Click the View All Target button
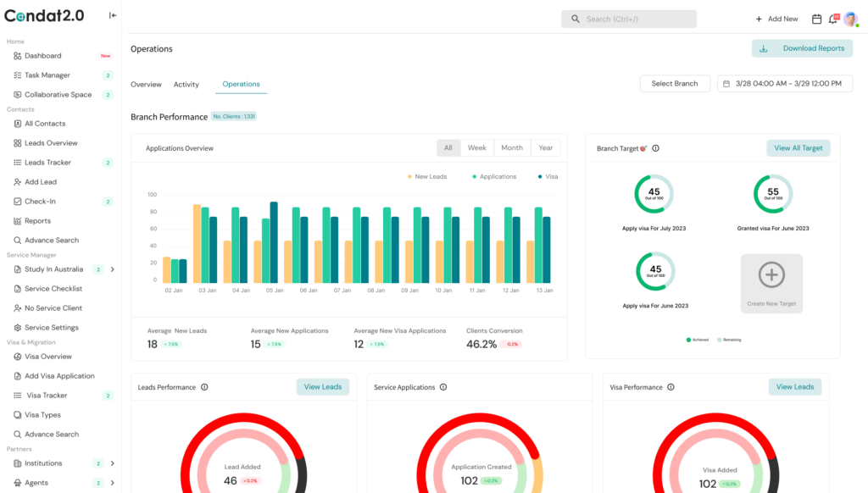The image size is (868, 493). tap(798, 147)
